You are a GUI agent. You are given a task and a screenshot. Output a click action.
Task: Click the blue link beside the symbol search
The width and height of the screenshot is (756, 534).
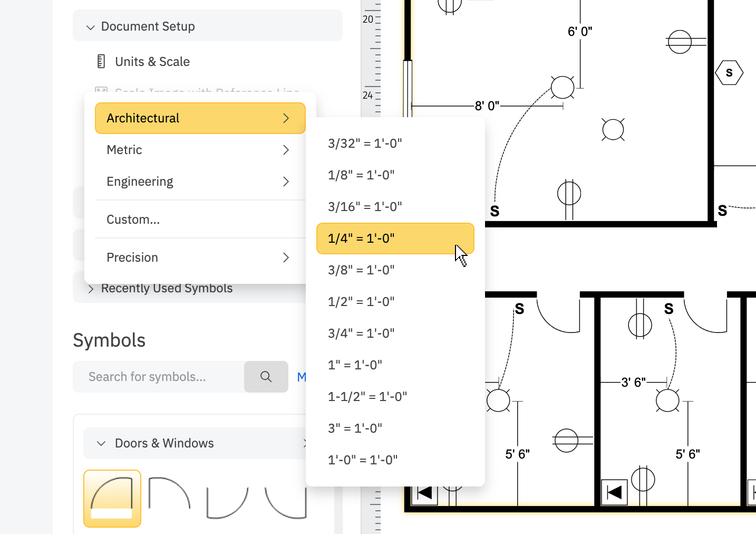click(302, 377)
